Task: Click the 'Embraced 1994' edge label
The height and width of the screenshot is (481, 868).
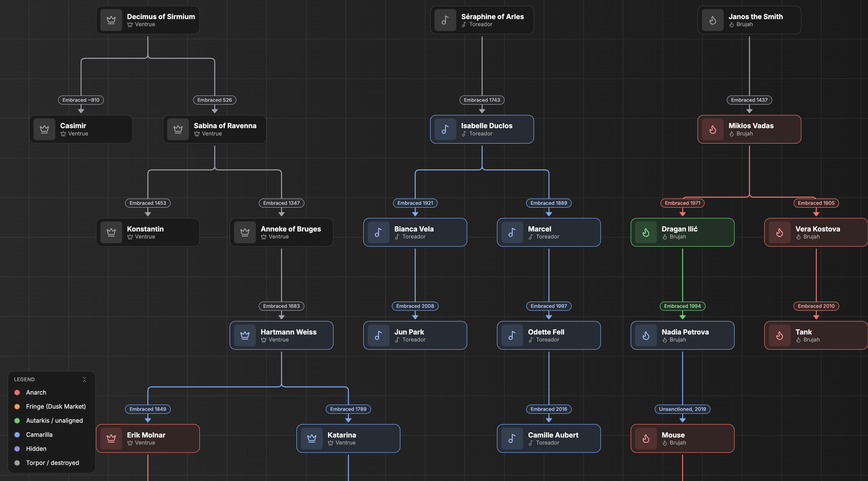Action: click(683, 306)
